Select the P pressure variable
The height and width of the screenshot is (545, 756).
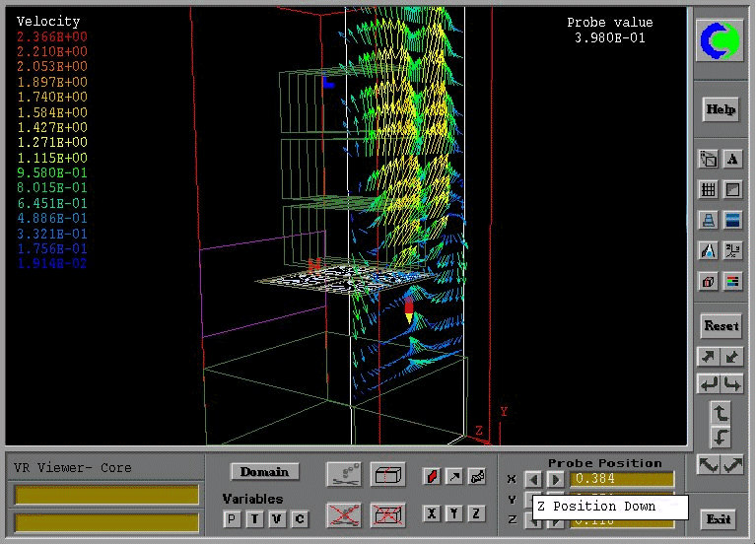[x=232, y=518]
